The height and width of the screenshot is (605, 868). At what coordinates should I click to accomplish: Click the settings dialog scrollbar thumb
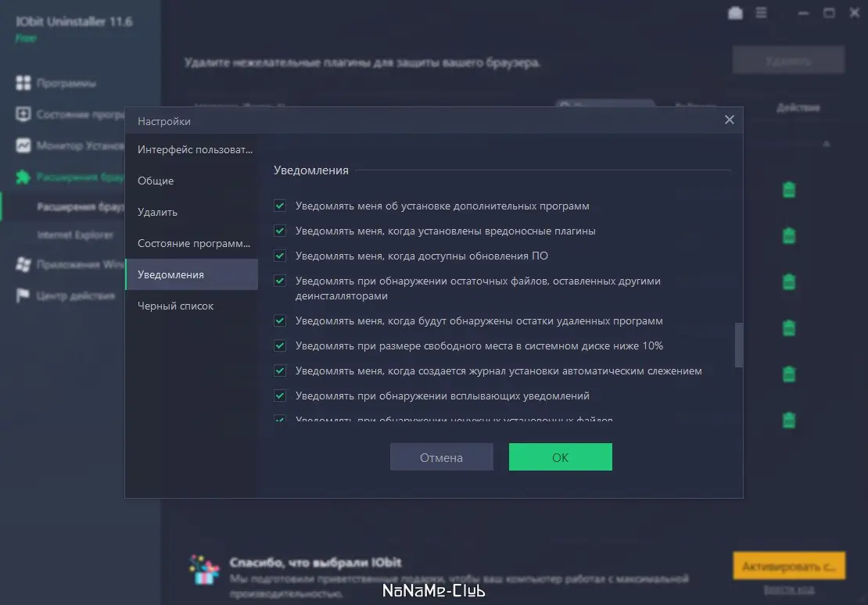(x=738, y=345)
